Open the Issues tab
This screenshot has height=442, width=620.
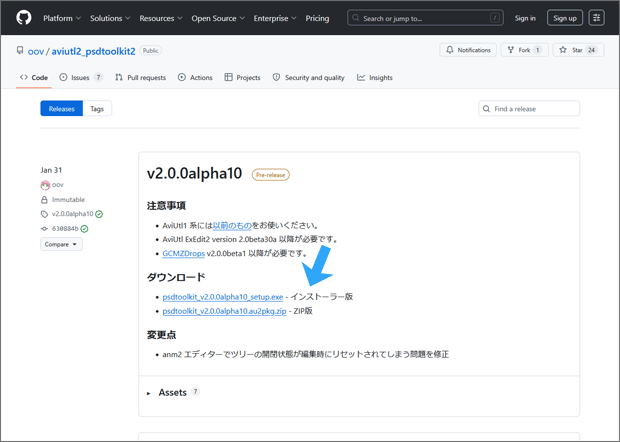point(81,77)
